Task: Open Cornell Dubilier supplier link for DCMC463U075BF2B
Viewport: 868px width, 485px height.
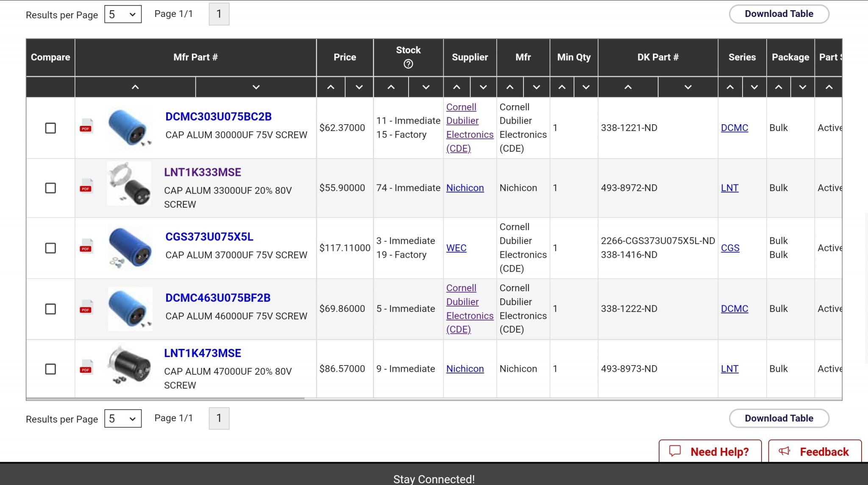Action: 470,309
